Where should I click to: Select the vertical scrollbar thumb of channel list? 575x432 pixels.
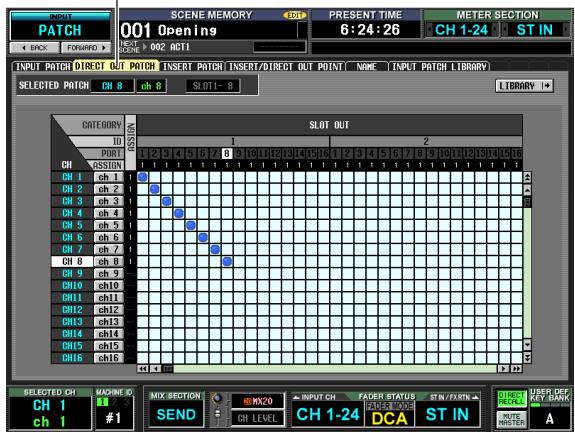click(527, 202)
